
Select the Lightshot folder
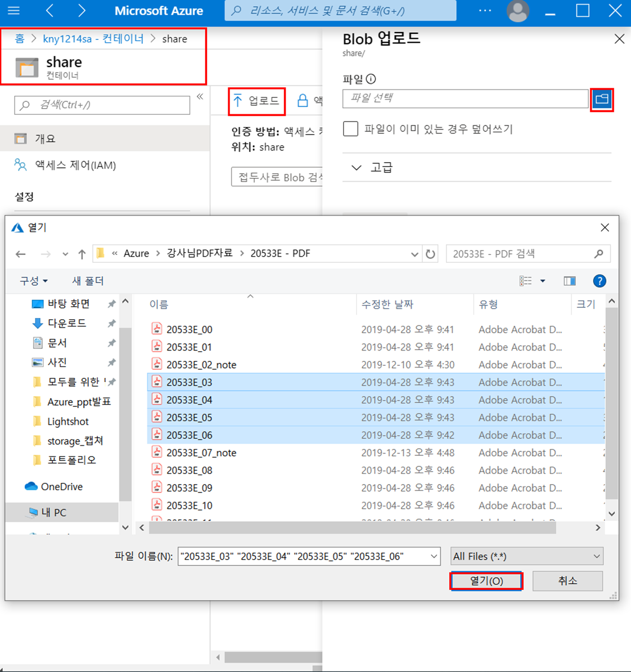(67, 422)
